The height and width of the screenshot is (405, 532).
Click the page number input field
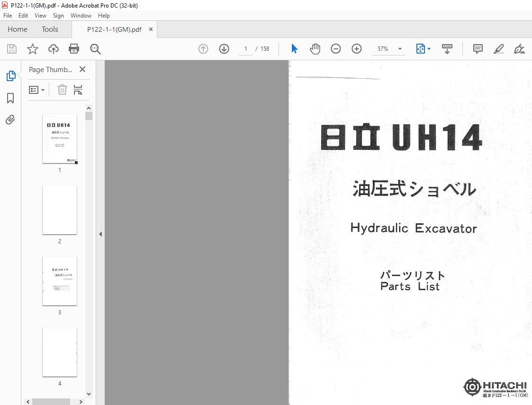click(246, 49)
